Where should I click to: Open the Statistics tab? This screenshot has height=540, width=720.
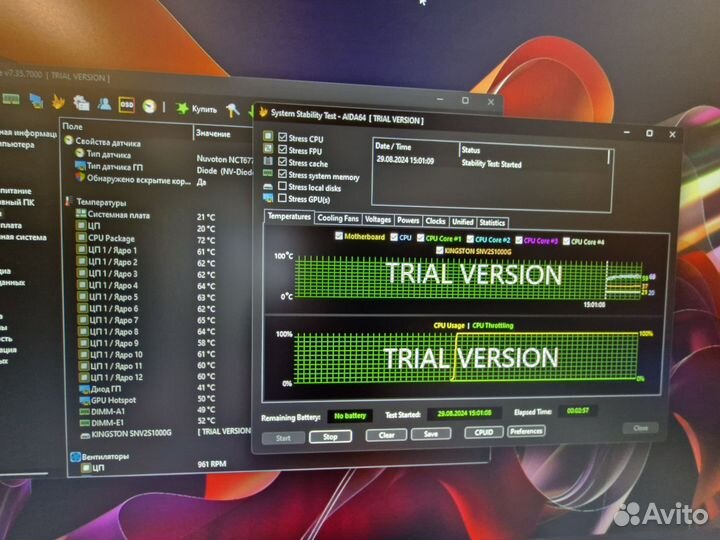pyautogui.click(x=492, y=223)
